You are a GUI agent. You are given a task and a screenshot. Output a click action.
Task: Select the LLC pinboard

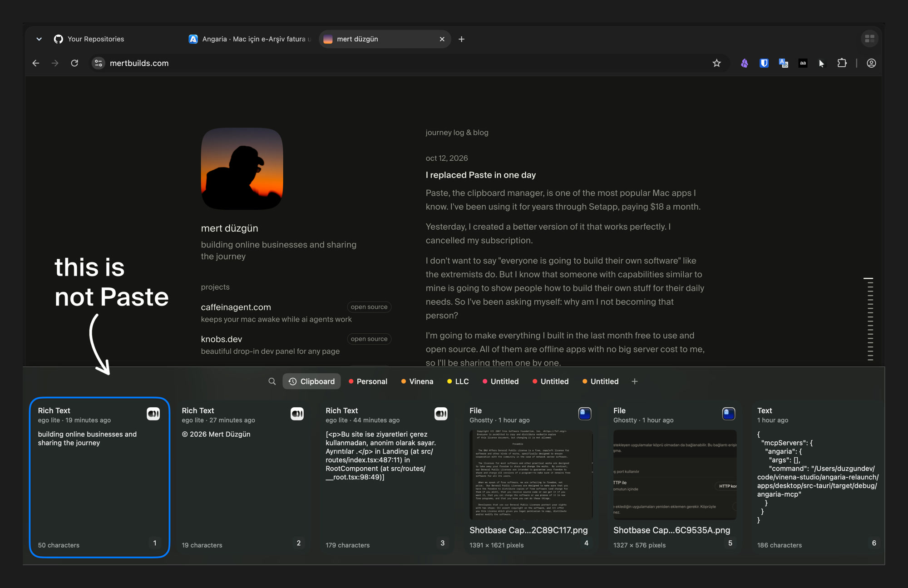click(458, 381)
